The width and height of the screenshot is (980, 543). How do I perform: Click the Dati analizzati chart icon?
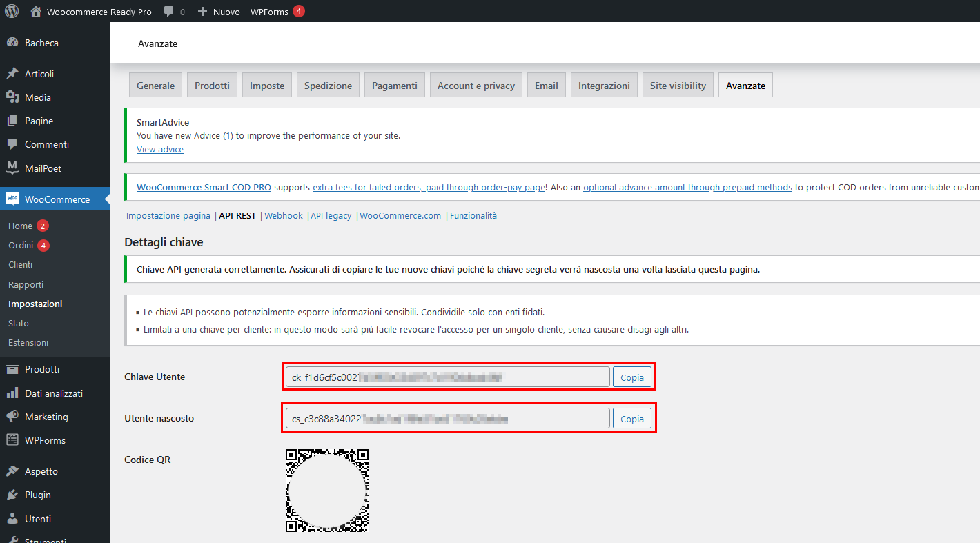pyautogui.click(x=12, y=393)
